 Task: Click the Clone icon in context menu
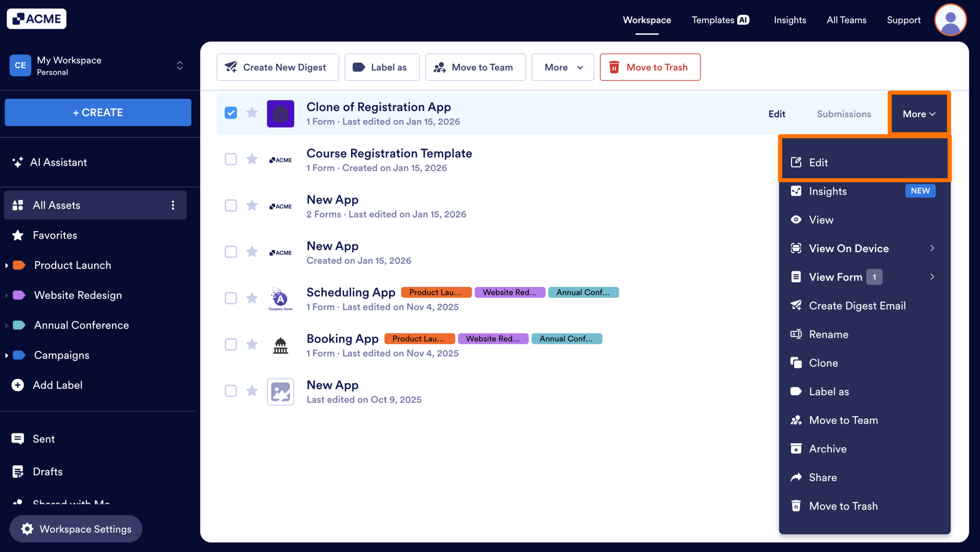coord(796,363)
